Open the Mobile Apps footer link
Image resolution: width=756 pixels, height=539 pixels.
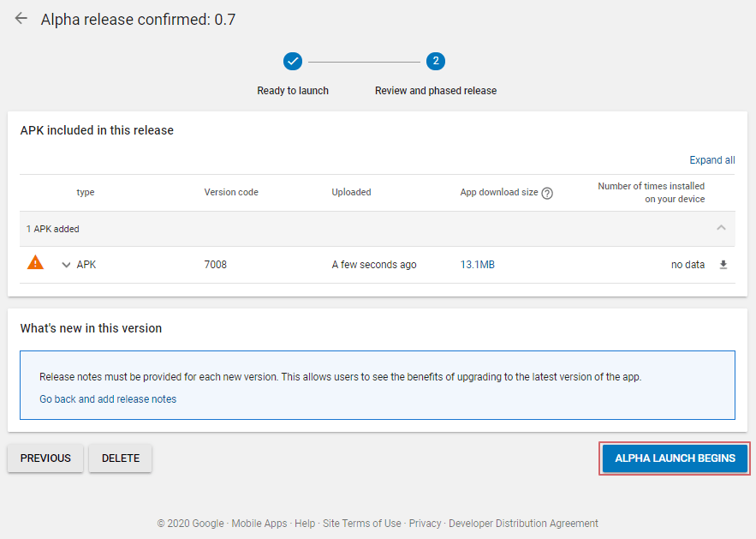(259, 524)
